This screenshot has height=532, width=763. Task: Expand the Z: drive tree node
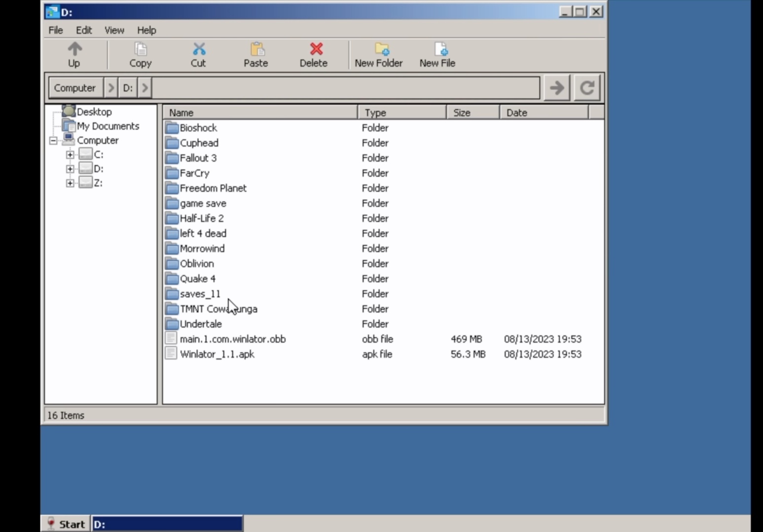coord(70,183)
